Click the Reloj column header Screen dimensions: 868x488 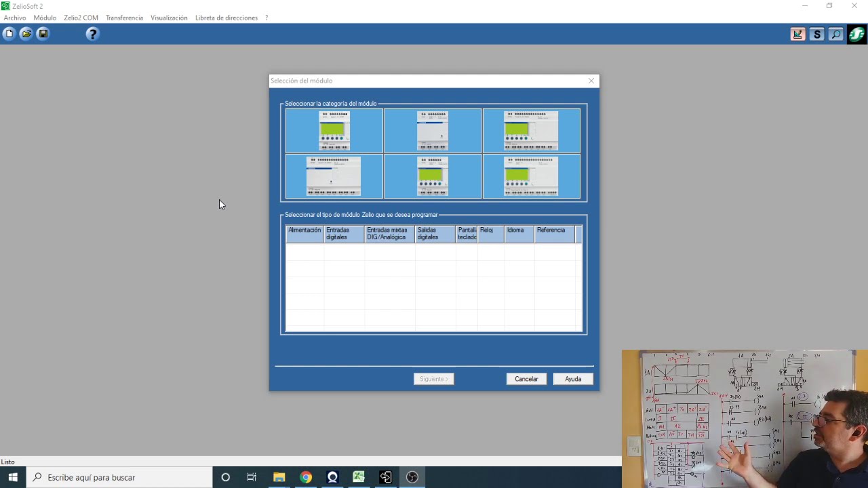point(491,234)
